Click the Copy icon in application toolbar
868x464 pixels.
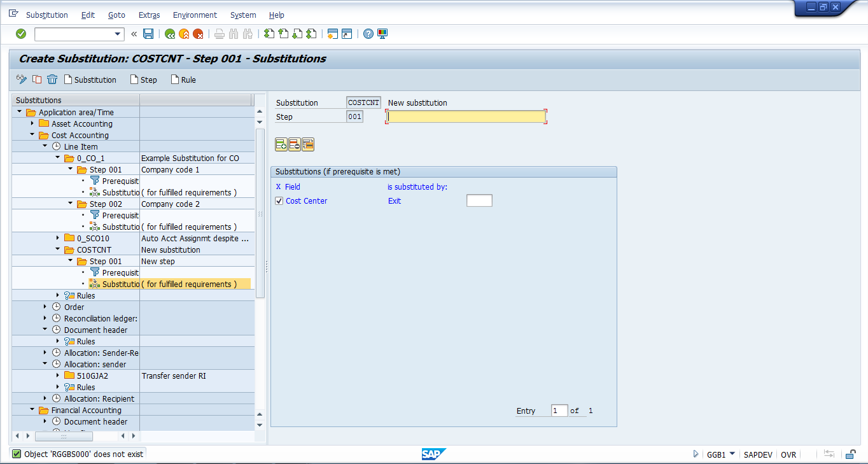click(x=37, y=80)
